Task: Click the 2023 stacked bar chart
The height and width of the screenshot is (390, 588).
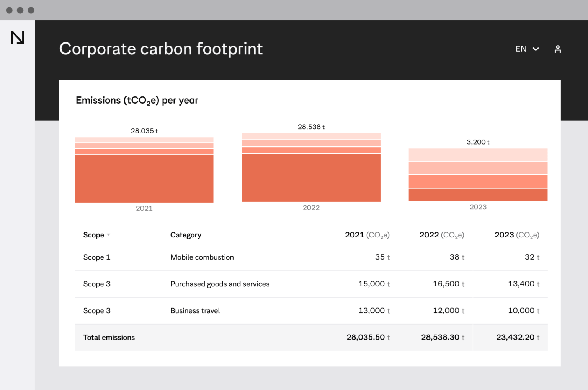Action: point(478,176)
